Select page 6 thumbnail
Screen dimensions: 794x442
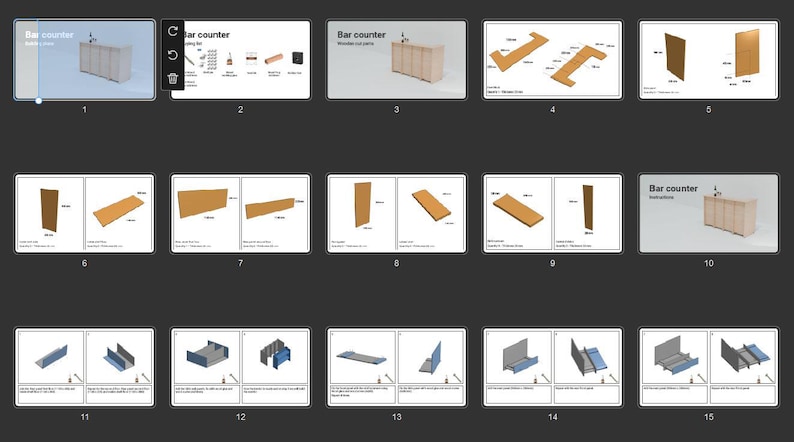point(85,213)
